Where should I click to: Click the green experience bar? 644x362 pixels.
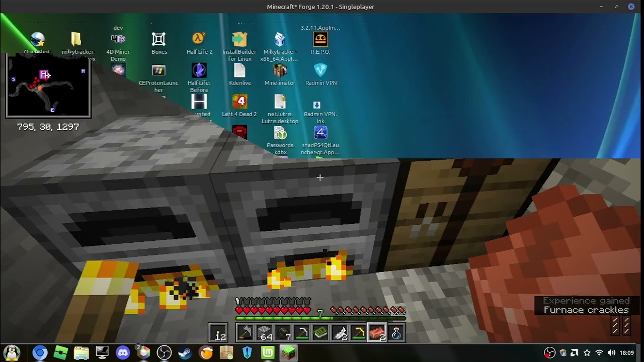(x=320, y=318)
